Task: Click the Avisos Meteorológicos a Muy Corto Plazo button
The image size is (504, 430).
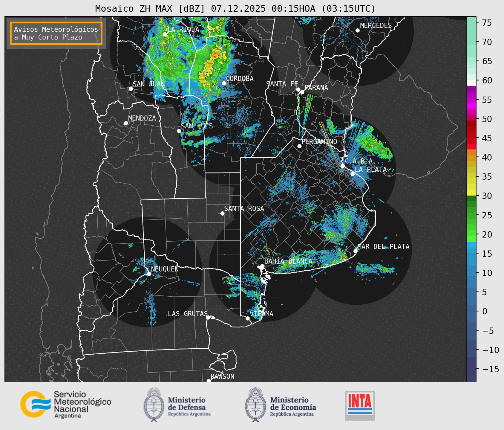Action: coord(56,33)
